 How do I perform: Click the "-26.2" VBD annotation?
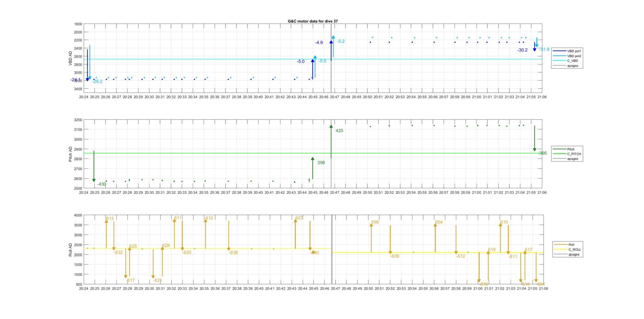[x=97, y=81]
